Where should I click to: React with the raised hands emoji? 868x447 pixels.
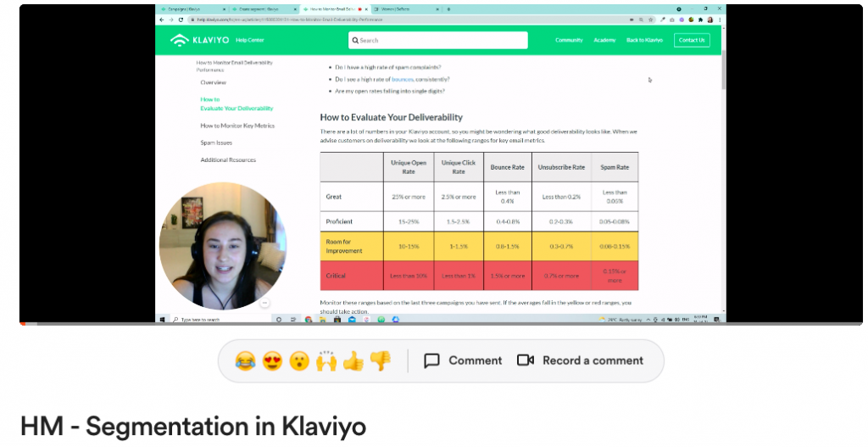point(326,361)
